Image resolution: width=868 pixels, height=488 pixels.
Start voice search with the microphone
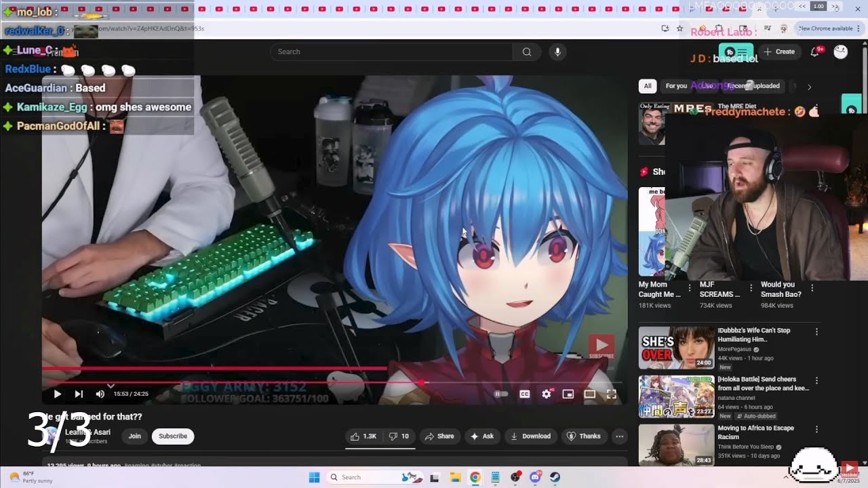(557, 52)
